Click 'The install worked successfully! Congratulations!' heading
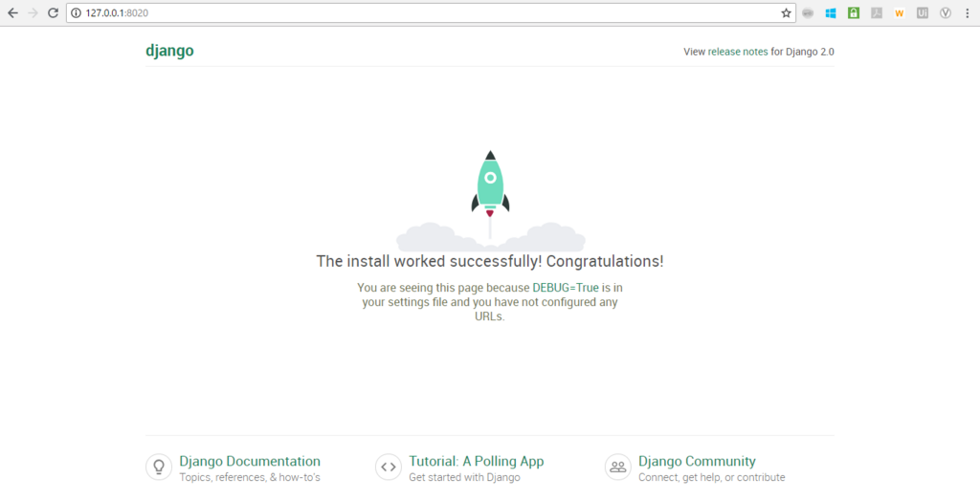980x501 pixels. (x=490, y=261)
